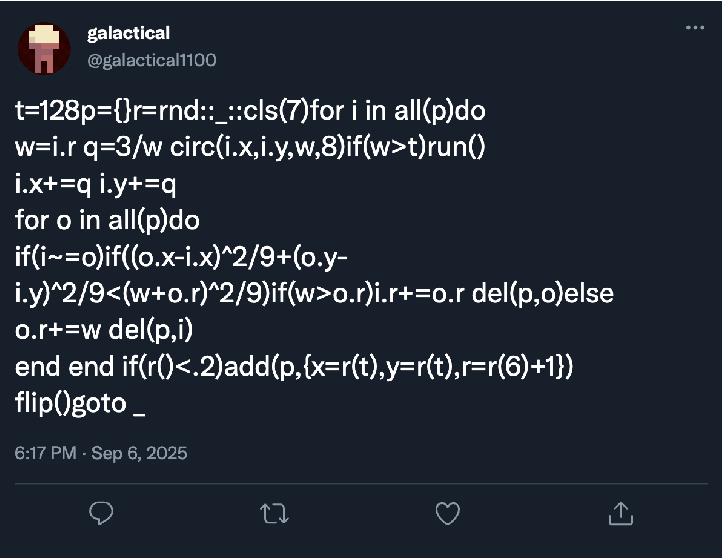Screen dimensions: 723x558
Task: Click the Sep 6, 2025 date
Action: (139, 453)
